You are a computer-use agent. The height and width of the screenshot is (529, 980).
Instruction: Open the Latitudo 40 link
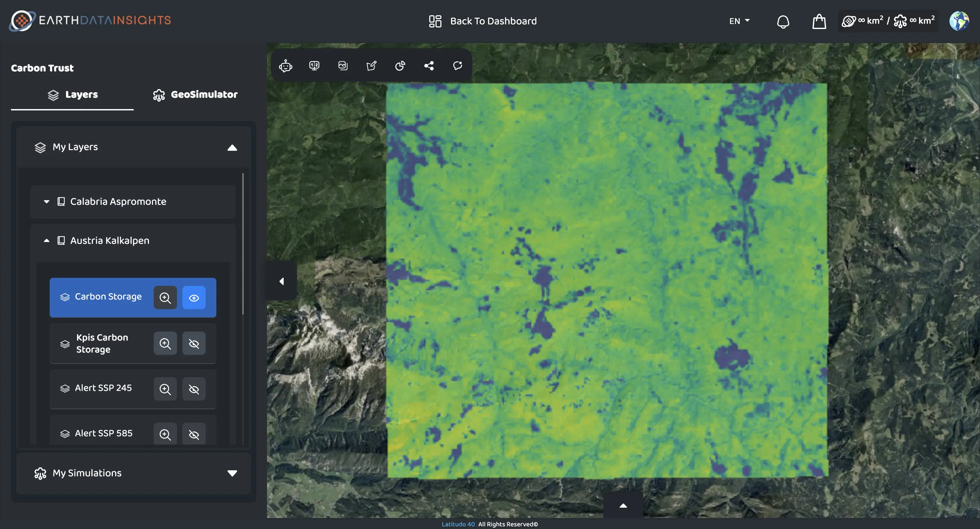point(458,524)
